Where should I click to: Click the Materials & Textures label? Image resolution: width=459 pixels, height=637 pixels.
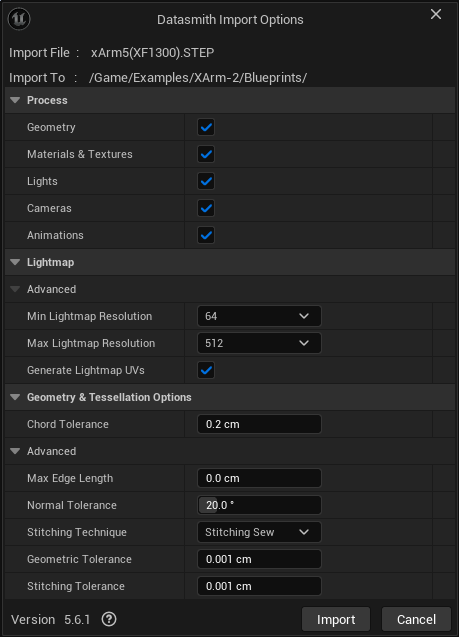(x=80, y=154)
